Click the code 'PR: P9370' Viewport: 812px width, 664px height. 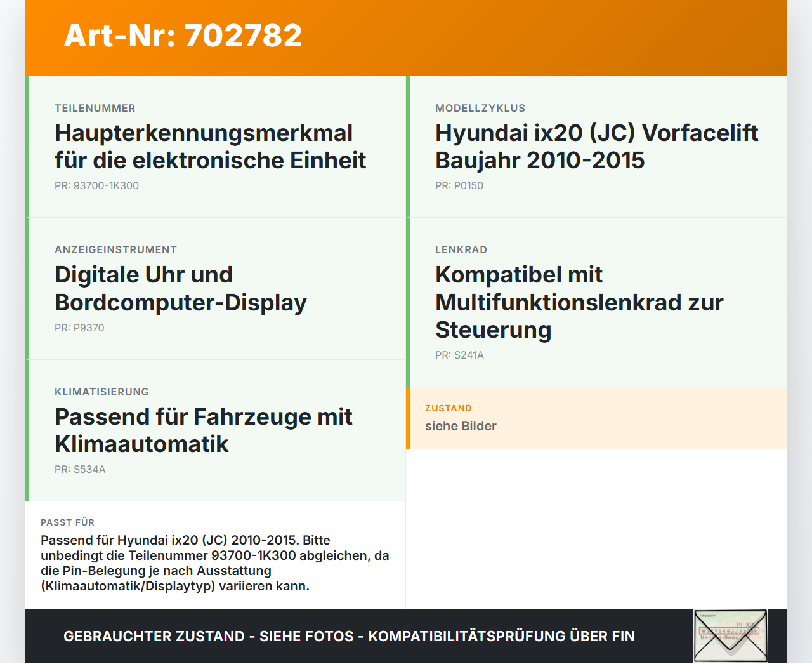pos(79,328)
